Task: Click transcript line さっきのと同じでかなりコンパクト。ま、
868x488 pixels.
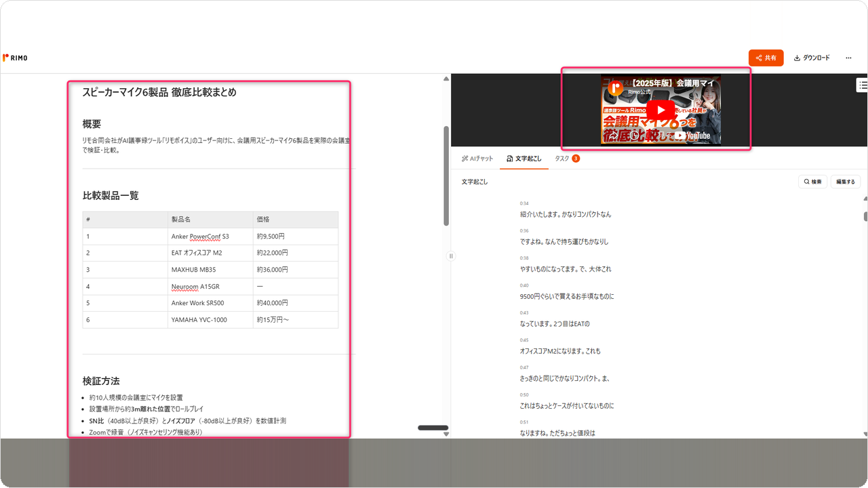Action: 564,378
